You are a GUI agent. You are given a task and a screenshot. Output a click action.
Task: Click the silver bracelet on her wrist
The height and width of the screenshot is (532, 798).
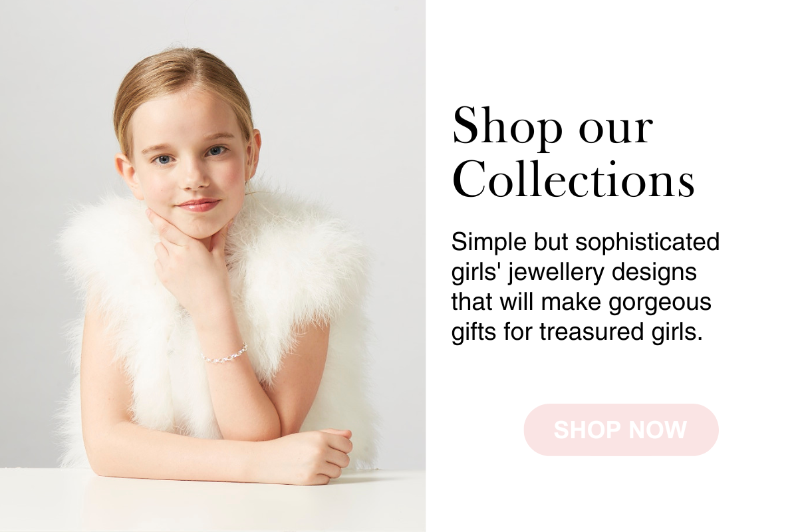224,353
